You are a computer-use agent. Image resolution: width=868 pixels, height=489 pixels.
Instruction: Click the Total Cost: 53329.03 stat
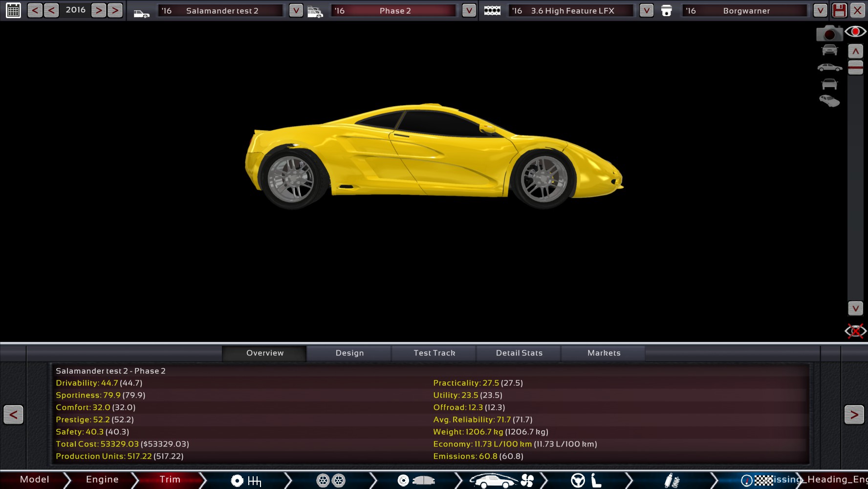coord(122,444)
